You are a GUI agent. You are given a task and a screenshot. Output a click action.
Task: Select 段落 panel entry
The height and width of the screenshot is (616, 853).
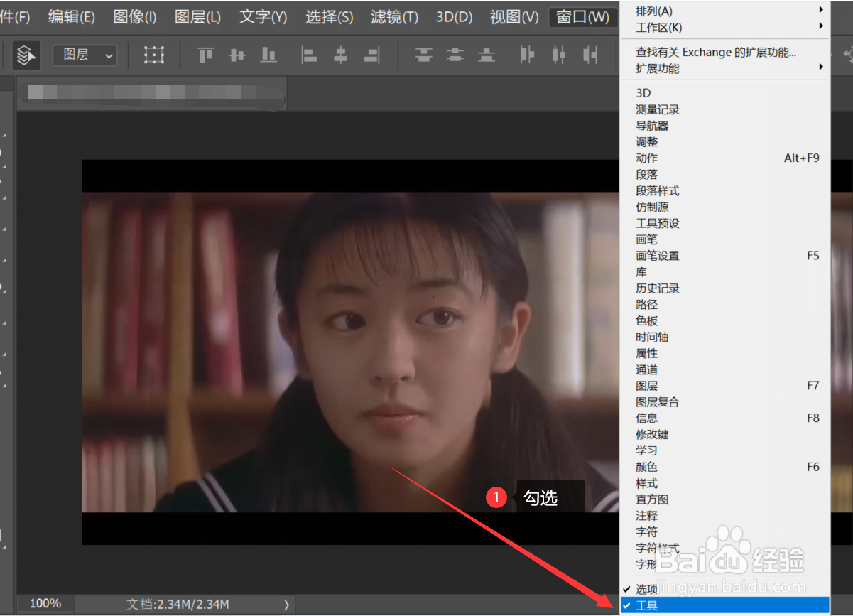coord(724,174)
